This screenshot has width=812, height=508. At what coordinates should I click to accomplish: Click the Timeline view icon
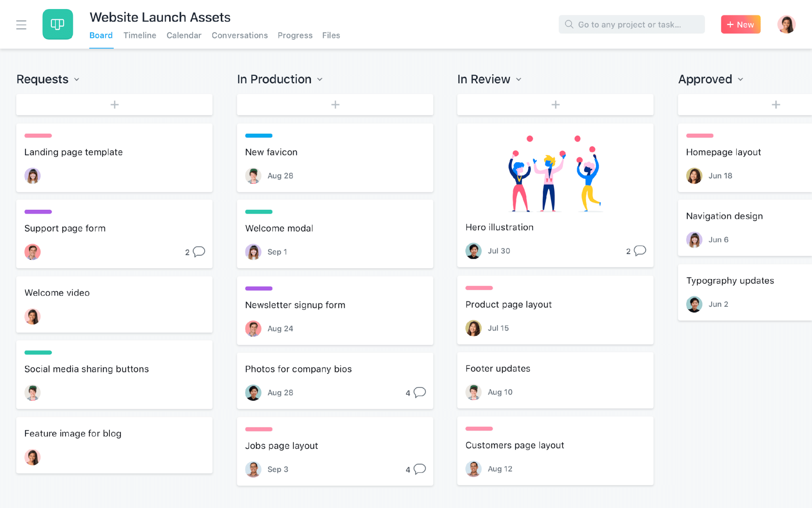pyautogui.click(x=138, y=35)
